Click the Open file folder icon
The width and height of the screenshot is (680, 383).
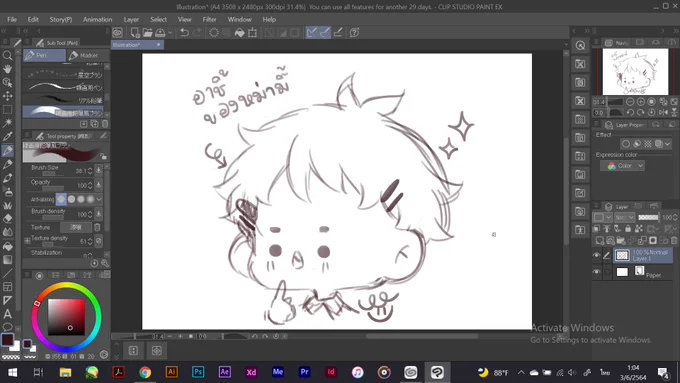point(147,33)
